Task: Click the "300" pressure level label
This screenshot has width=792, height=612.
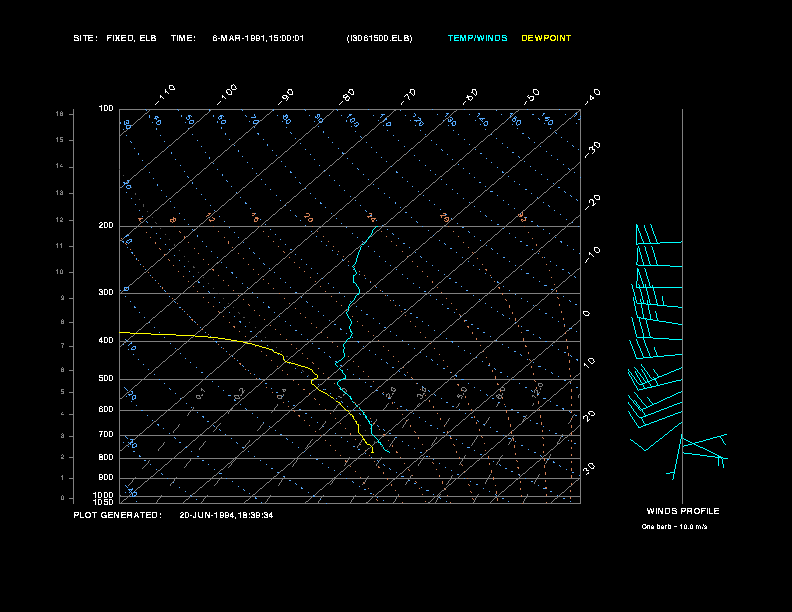Action: tap(106, 292)
